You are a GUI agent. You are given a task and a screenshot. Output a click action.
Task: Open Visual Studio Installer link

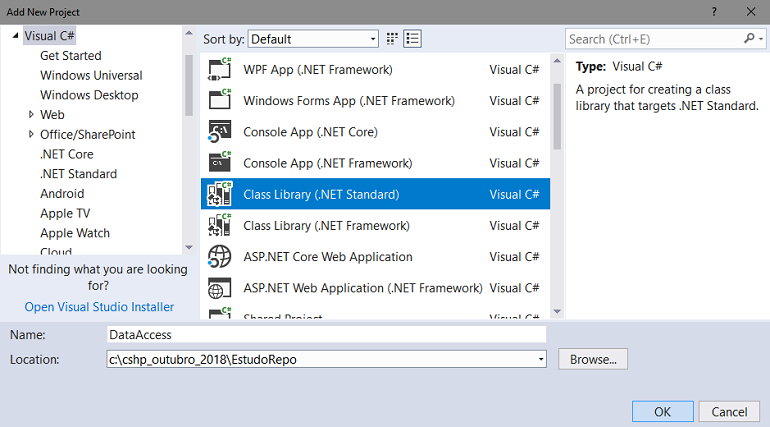click(x=99, y=307)
